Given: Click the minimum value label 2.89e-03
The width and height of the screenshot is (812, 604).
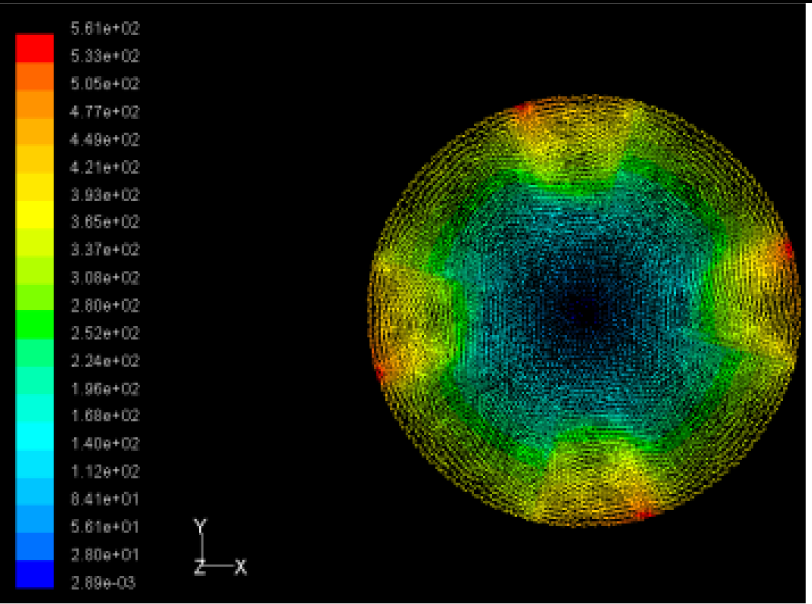Looking at the screenshot, I should pyautogui.click(x=104, y=582).
